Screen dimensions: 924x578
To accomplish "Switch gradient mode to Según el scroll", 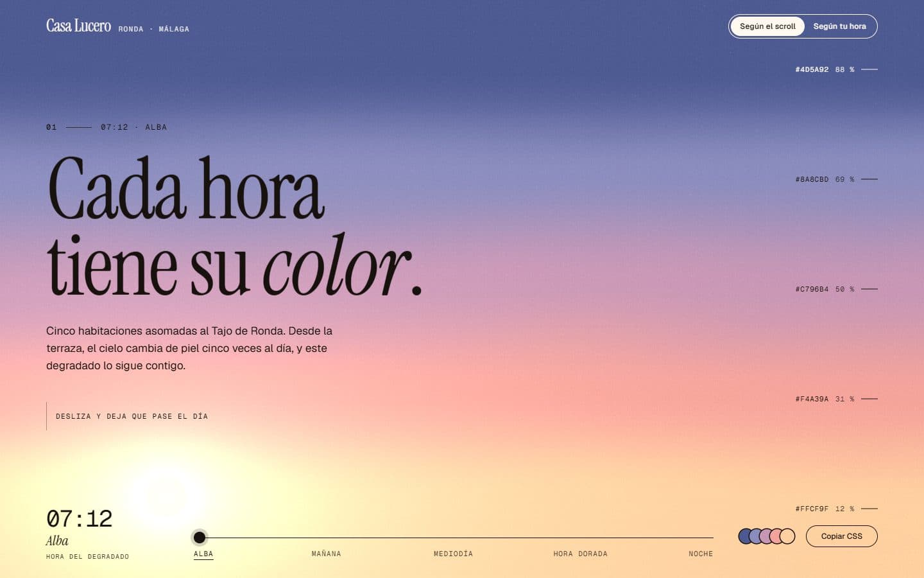I will [x=767, y=26].
